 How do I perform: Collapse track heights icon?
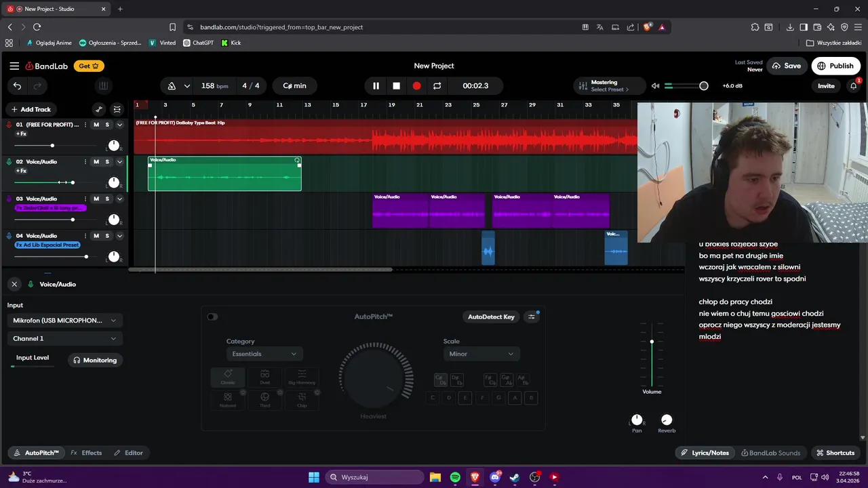pos(117,109)
